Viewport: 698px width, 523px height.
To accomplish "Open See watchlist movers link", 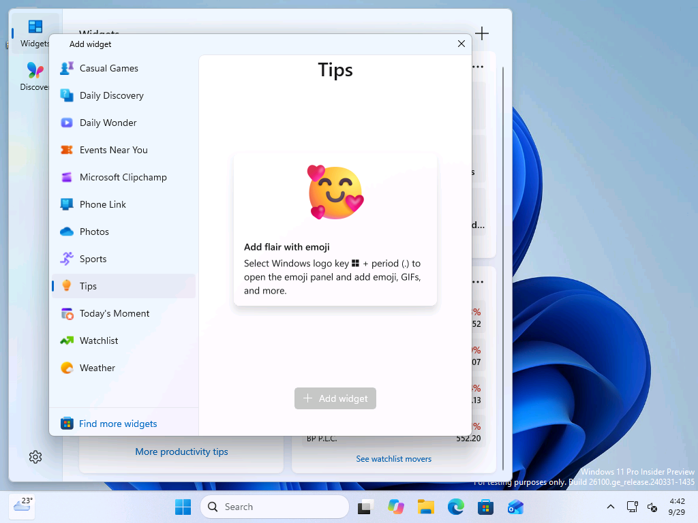I will point(394,459).
